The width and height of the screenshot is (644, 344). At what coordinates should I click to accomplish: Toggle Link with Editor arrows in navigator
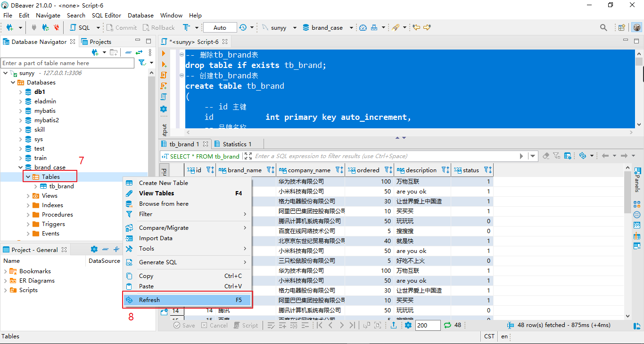click(x=139, y=52)
